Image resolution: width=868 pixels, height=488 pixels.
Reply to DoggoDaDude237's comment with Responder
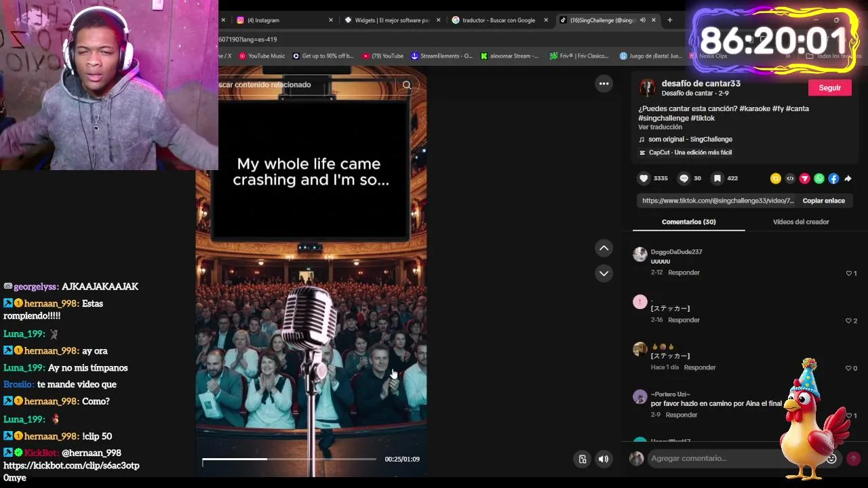[684, 272]
